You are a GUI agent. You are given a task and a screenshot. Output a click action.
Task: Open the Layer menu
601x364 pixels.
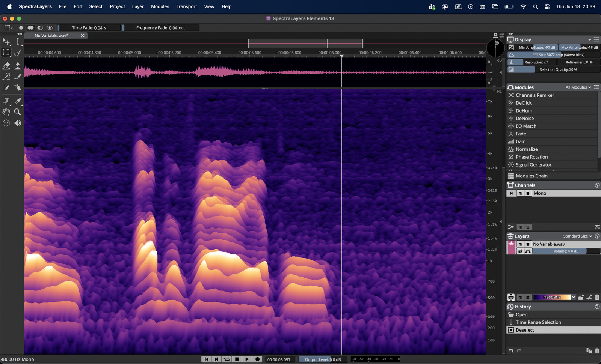pos(138,6)
